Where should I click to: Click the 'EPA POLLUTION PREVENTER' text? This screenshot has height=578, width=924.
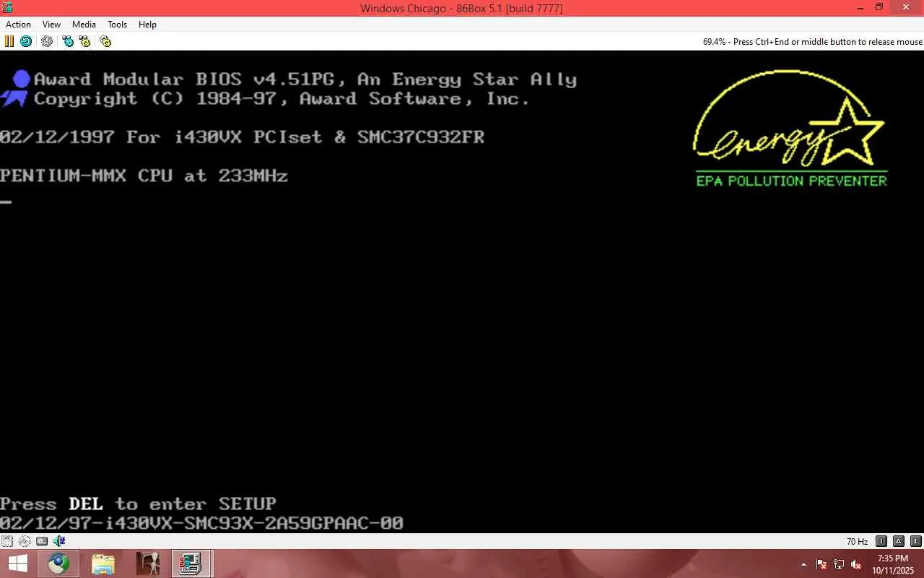791,181
